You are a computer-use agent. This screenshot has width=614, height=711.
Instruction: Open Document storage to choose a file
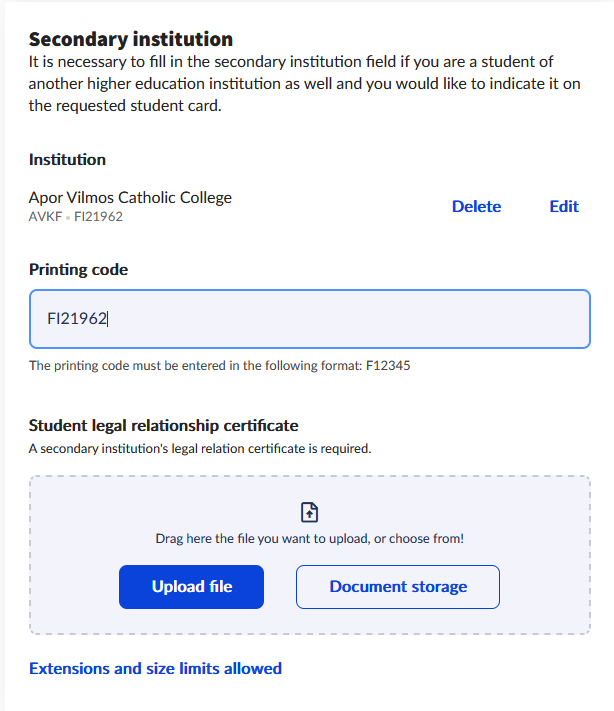tap(398, 587)
